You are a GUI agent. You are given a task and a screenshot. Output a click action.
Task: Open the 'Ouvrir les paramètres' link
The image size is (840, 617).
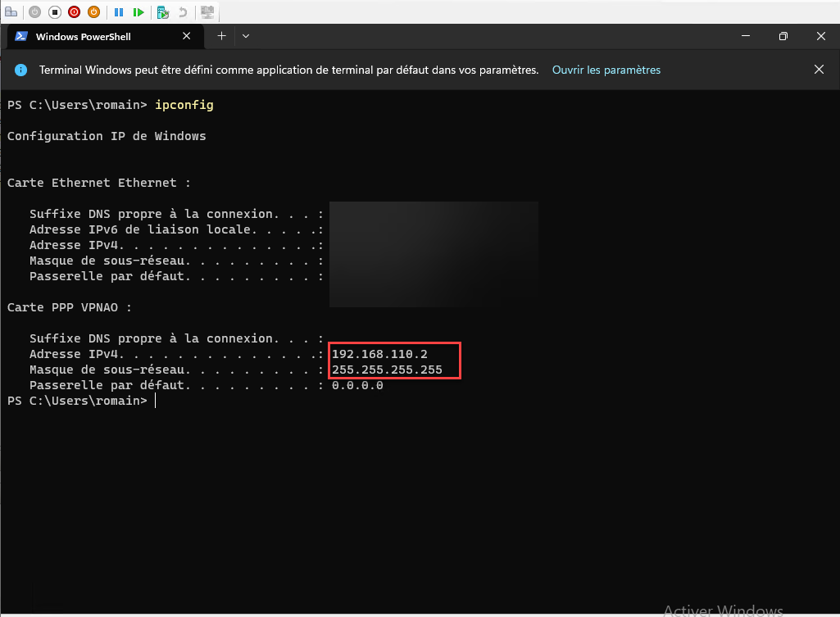(606, 70)
